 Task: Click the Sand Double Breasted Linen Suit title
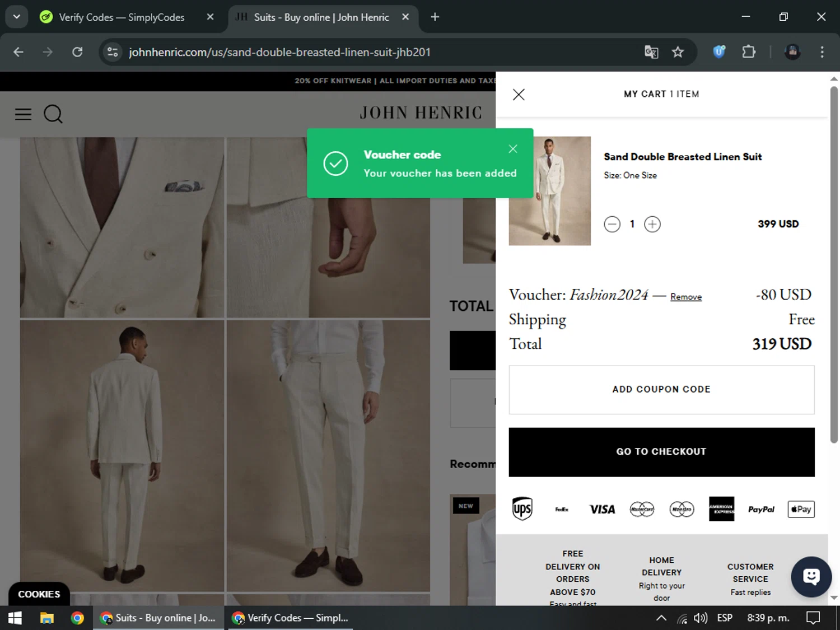pyautogui.click(x=683, y=157)
